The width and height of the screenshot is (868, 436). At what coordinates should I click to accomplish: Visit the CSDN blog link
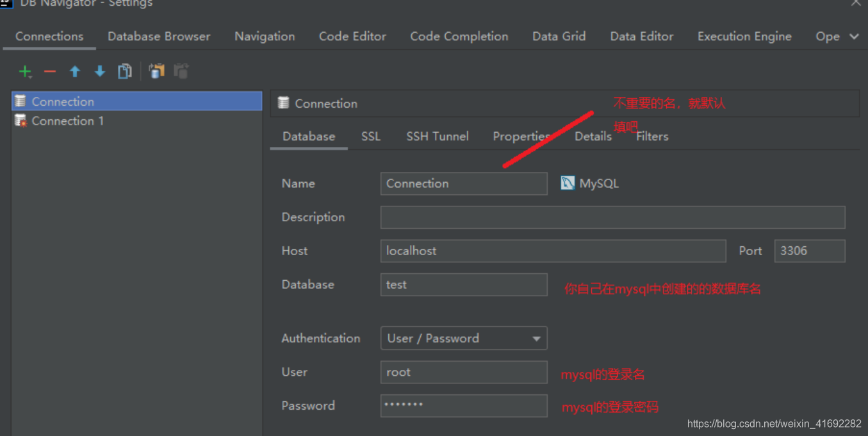774,423
